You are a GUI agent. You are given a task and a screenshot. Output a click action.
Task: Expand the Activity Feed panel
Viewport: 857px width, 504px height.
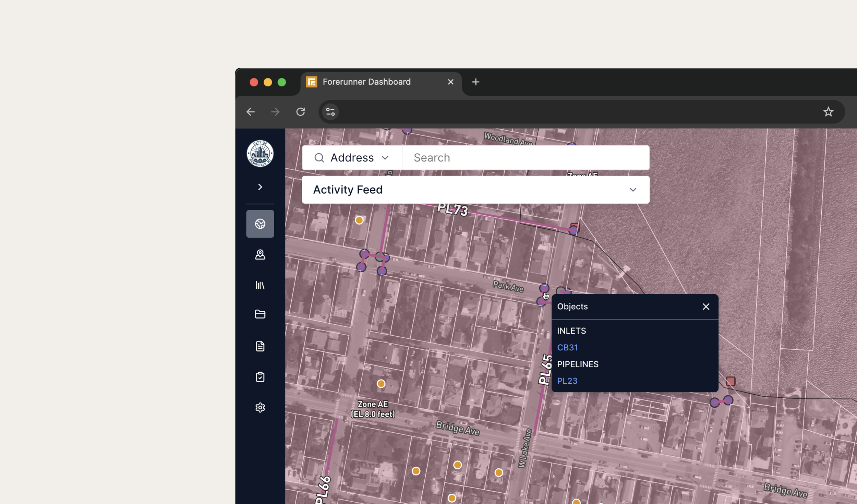pyautogui.click(x=632, y=190)
